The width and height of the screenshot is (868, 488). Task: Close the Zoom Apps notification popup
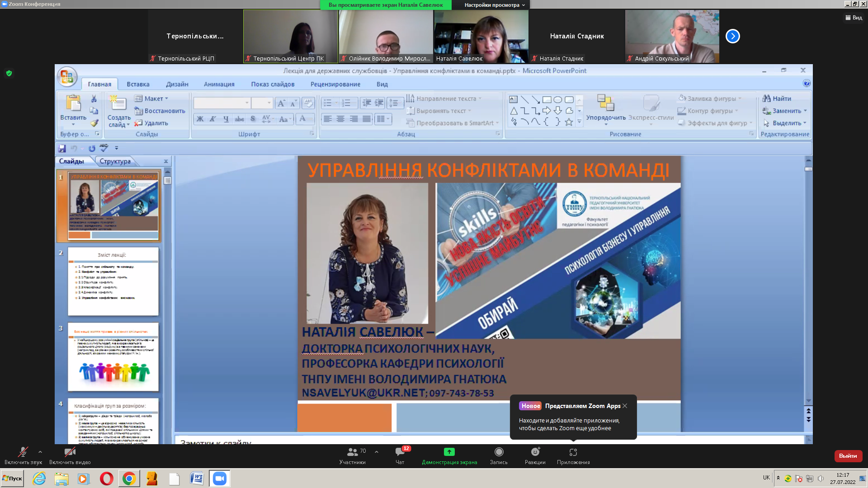[x=625, y=406]
